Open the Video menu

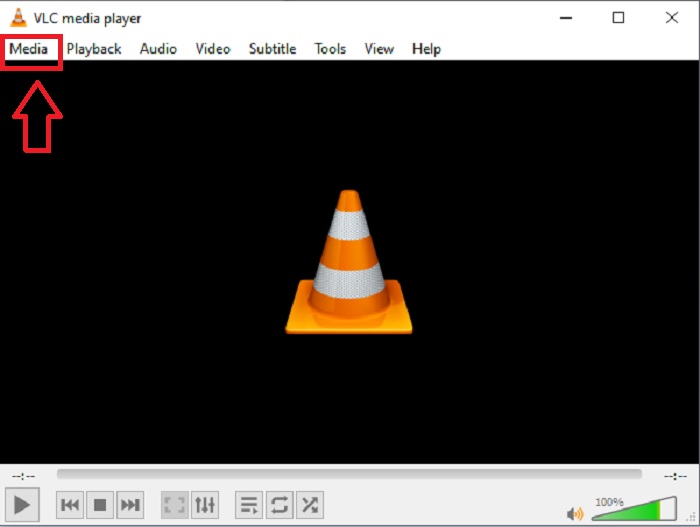click(213, 49)
